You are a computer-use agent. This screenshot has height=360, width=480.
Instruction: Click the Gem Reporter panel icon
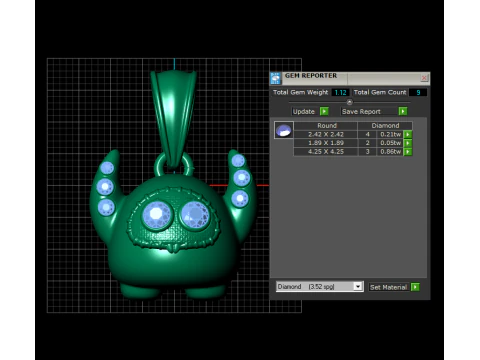point(275,78)
